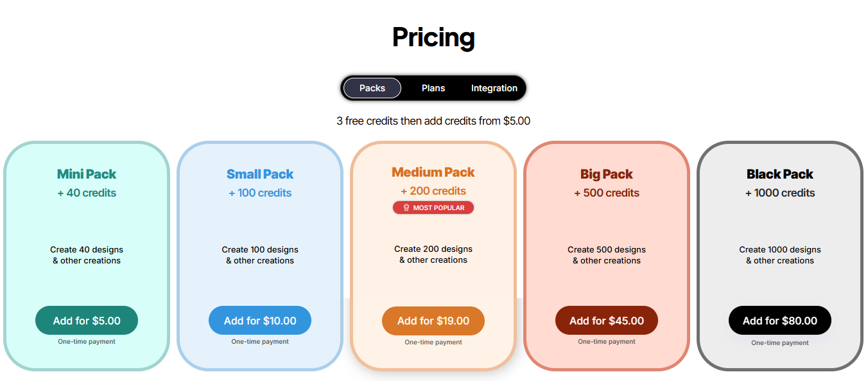This screenshot has height=381, width=868.
Task: Click the 3 free credits subtitle text
Action: [433, 121]
